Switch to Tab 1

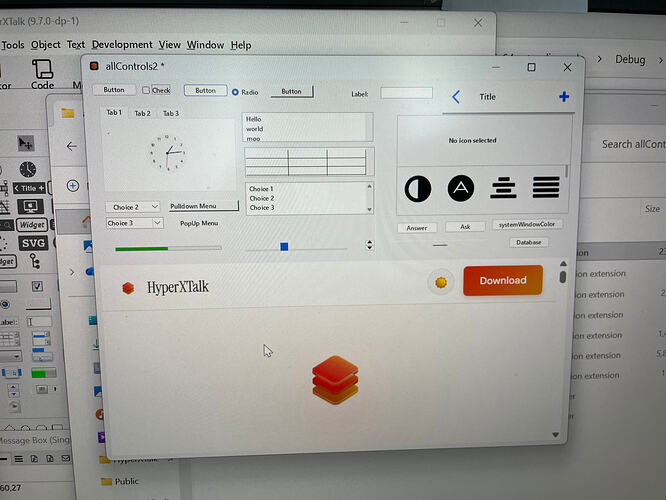(114, 112)
